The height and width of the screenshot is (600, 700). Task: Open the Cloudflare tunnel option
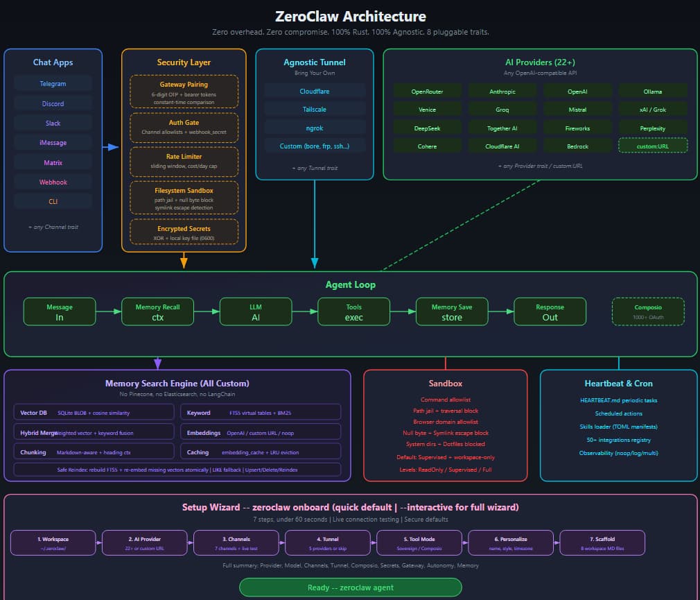point(314,90)
